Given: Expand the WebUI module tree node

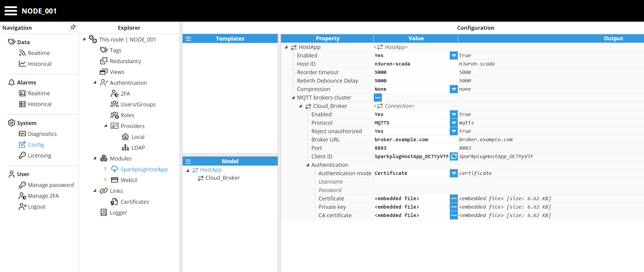Looking at the screenshot, I should [105, 180].
